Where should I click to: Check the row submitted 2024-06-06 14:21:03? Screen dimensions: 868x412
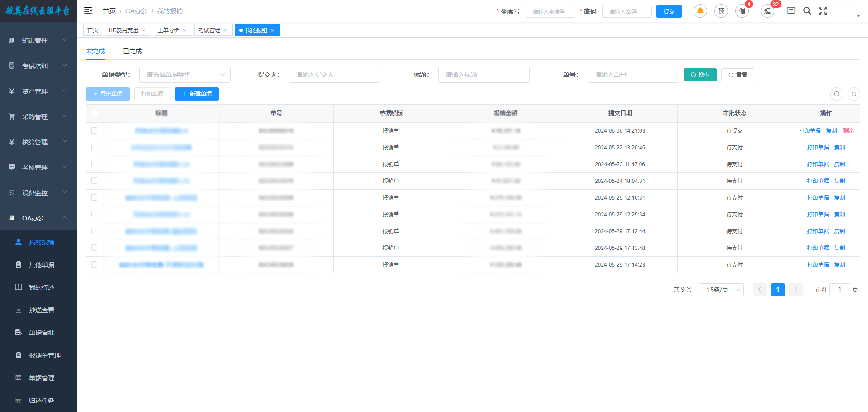(94, 130)
